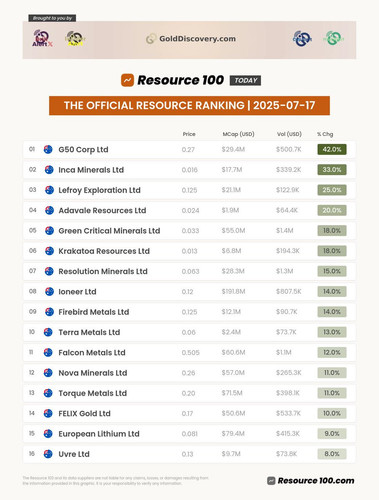Image resolution: width=379 pixels, height=500 pixels.
Task: Click the green sponsor logo in the banner
Action: (x=334, y=38)
